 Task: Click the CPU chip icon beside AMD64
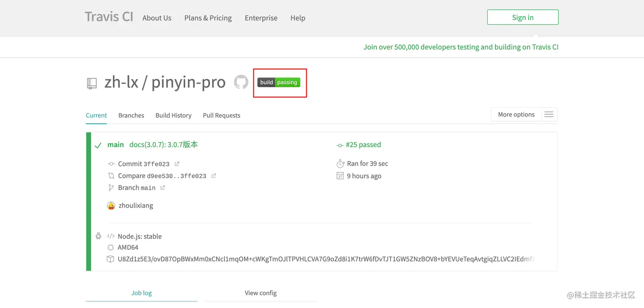(111, 247)
